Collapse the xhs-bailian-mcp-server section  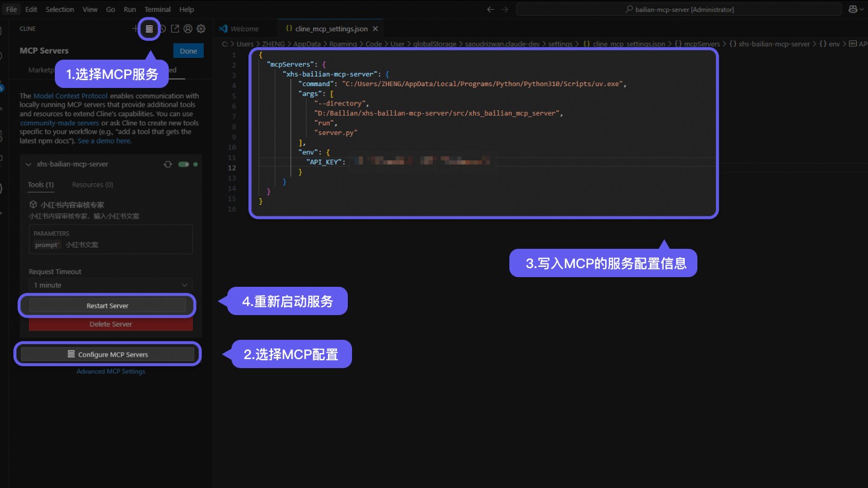coord(28,164)
